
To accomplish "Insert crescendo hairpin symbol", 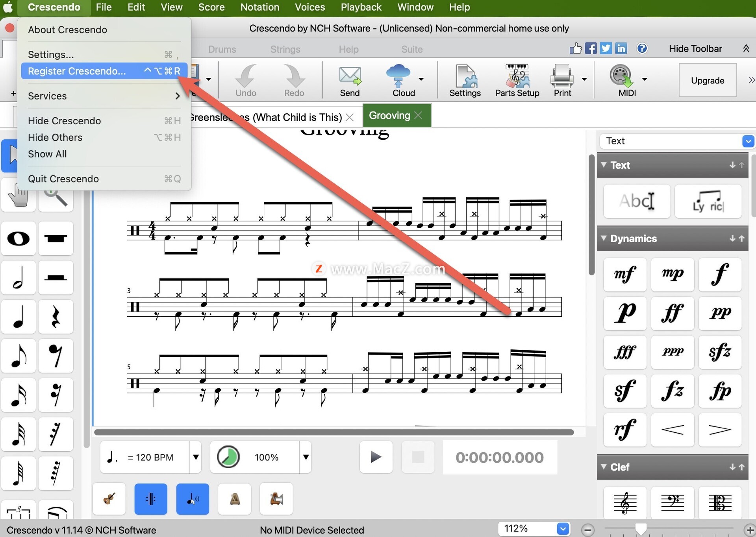I will coord(673,430).
